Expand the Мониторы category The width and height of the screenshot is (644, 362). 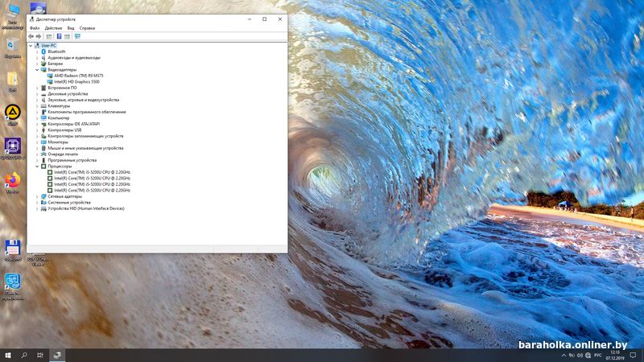coord(37,142)
